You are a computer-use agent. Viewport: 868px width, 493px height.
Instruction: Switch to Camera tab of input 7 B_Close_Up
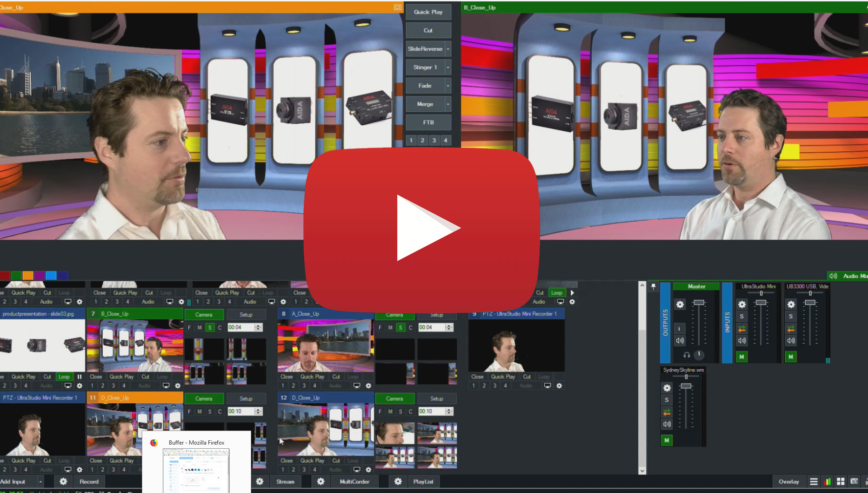(x=204, y=315)
